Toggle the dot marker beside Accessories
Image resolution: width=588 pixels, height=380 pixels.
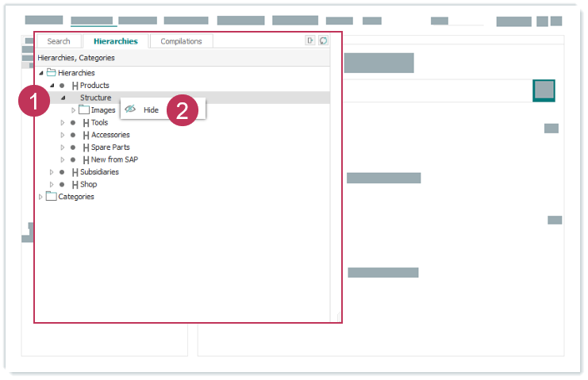tap(73, 135)
